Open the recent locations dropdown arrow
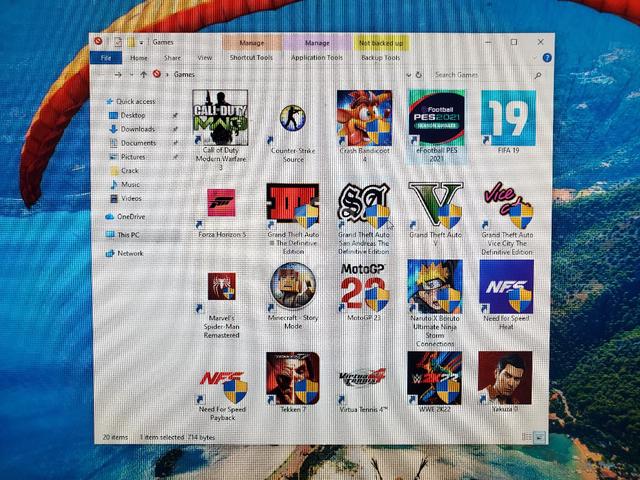Screen dimensions: 640x480 [131, 75]
